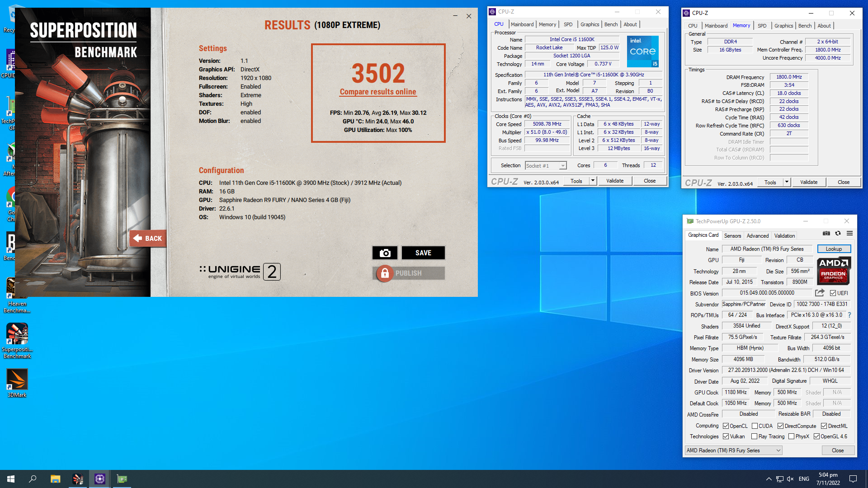
Task: Open the Socket #1 selection dropdown
Action: [x=546, y=166]
